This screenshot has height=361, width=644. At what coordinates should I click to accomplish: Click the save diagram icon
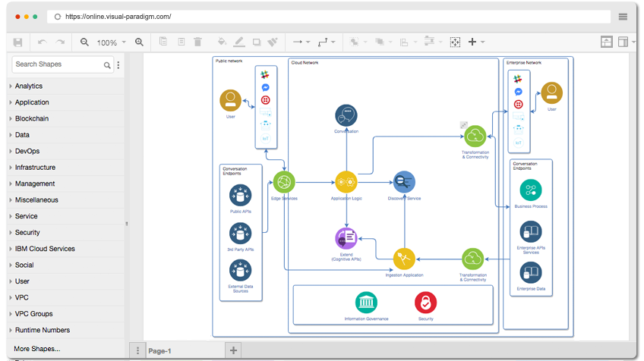pos(17,42)
